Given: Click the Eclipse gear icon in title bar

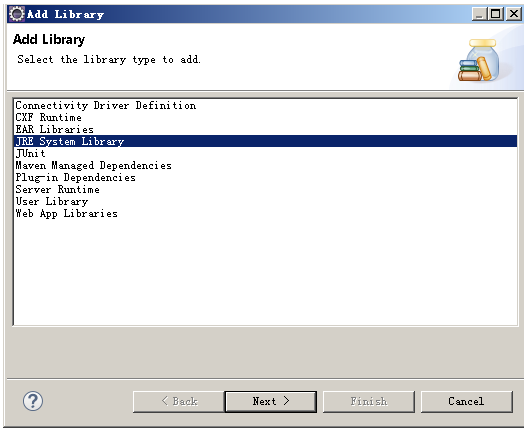Looking at the screenshot, I should pyautogui.click(x=17, y=14).
